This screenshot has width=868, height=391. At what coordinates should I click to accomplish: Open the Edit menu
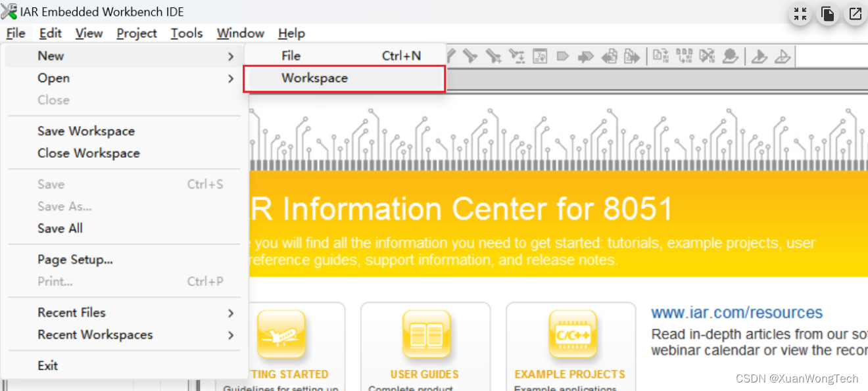51,34
